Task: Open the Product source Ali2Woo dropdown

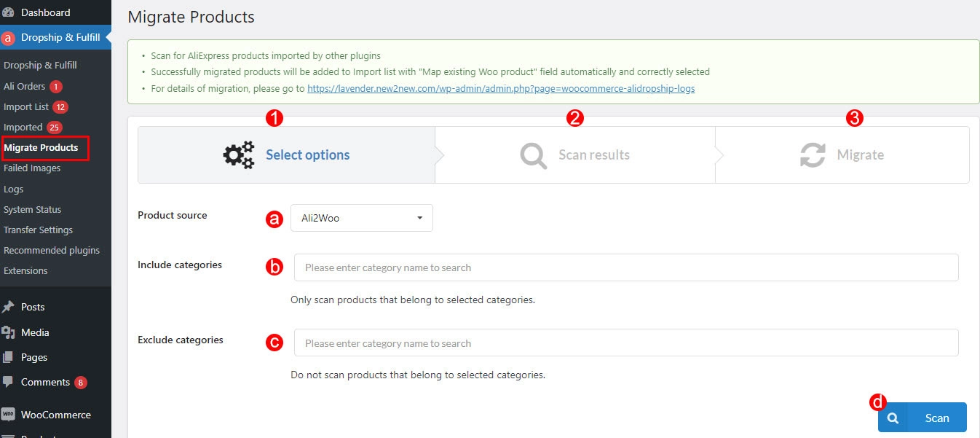Action: click(362, 218)
